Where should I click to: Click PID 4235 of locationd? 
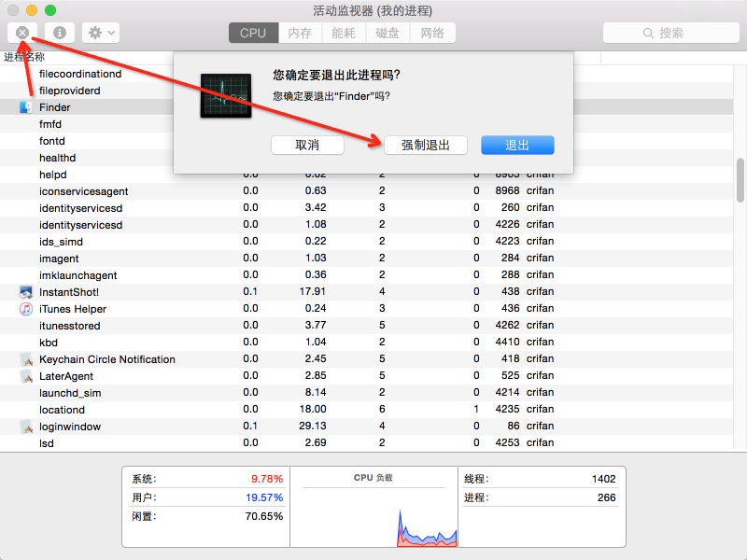pos(507,409)
